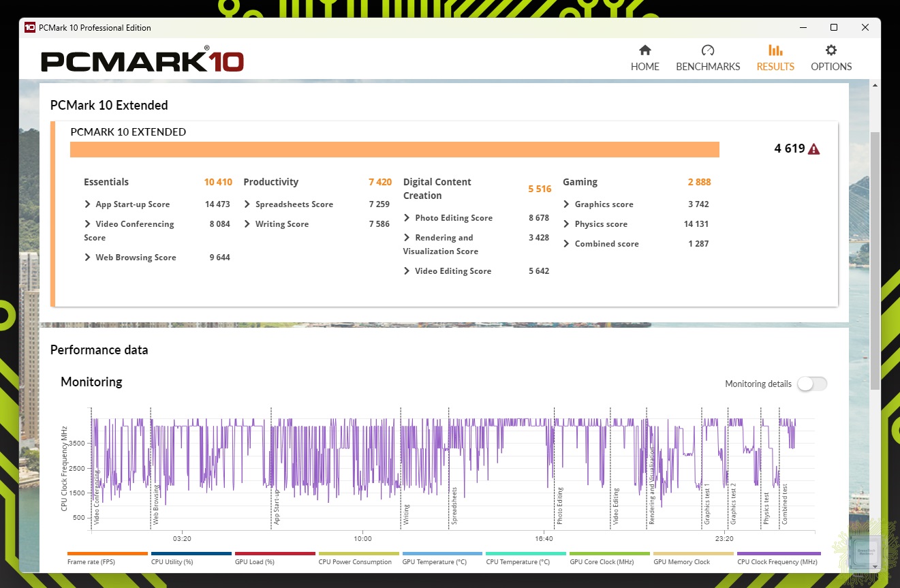900x588 pixels.
Task: Minimize the PCMark 10 window
Action: coord(803,28)
